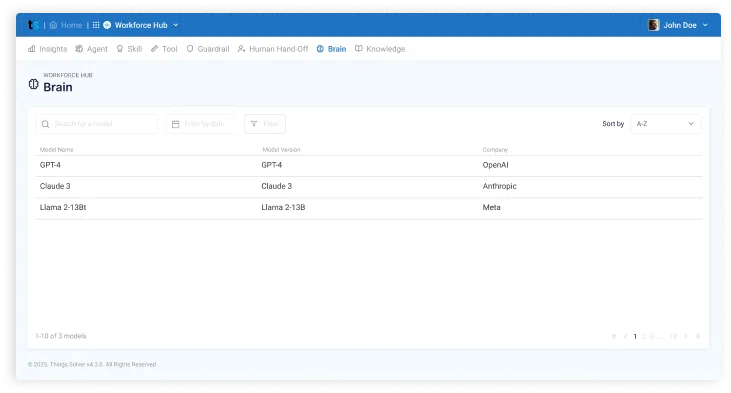Click the GPT-4 model version cell
731x393 pixels.
[x=271, y=165]
